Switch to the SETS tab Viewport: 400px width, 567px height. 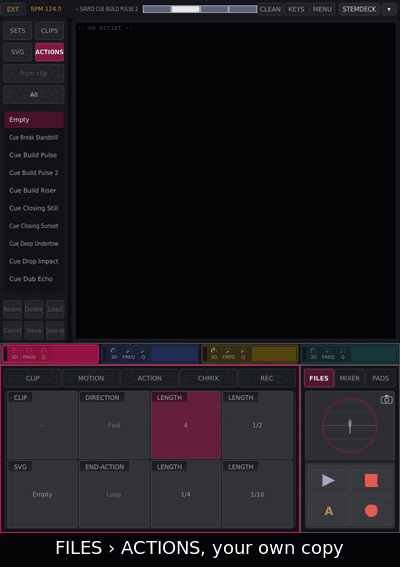pyautogui.click(x=18, y=30)
